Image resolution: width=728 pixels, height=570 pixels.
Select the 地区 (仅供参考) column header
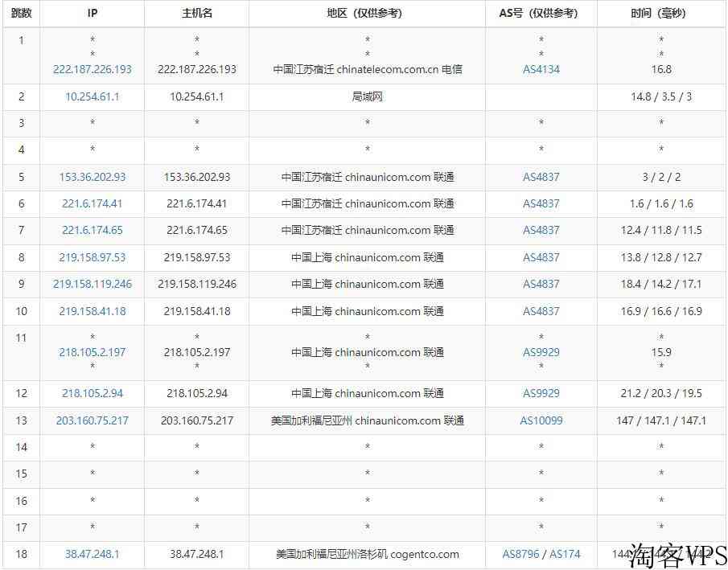(x=368, y=14)
